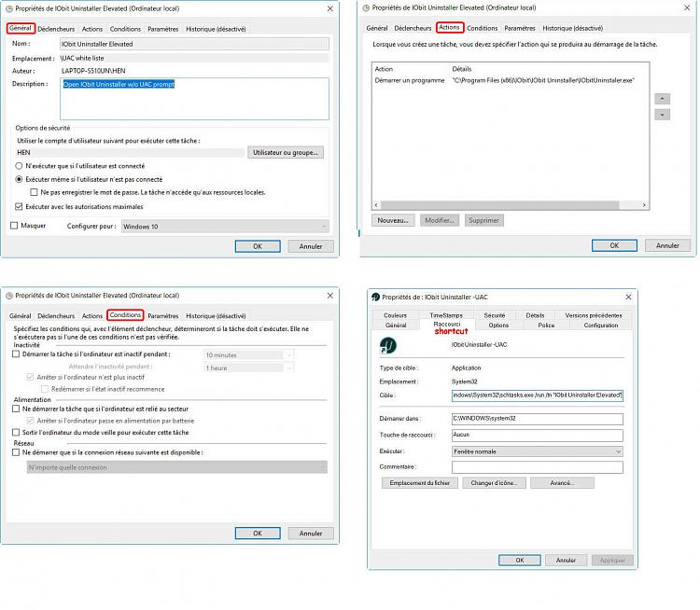Open the Déclencheurs tab in the window showing Options de sécurité
Image resolution: width=700 pixels, height=610 pixels.
point(56,29)
